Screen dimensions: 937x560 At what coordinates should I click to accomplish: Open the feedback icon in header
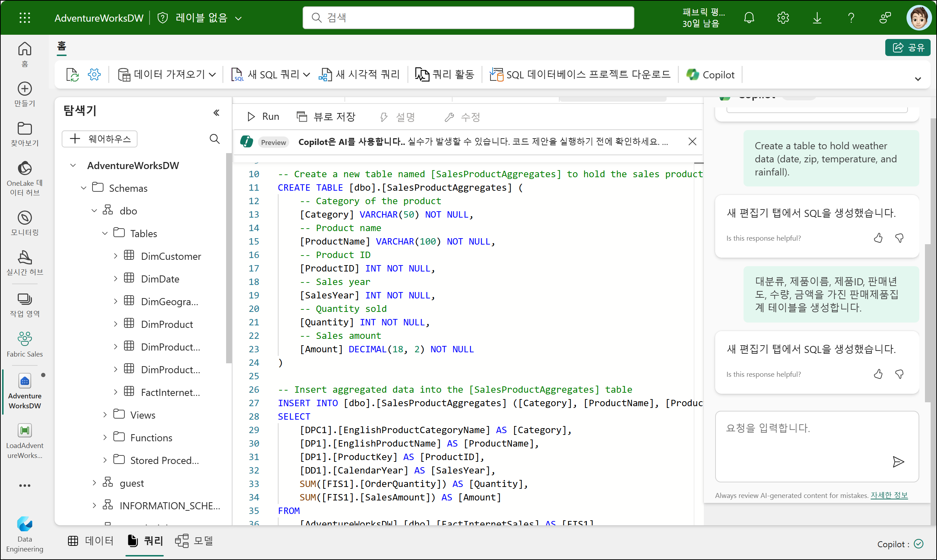[x=885, y=18]
